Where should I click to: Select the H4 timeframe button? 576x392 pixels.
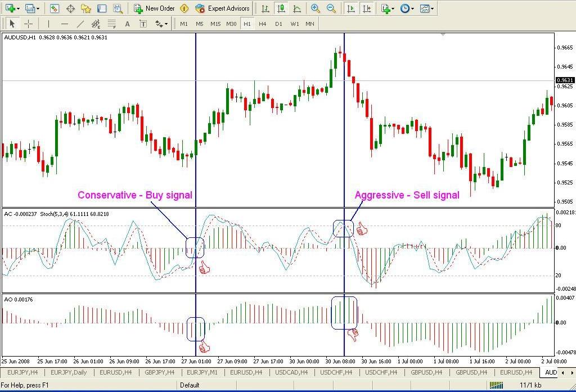click(x=263, y=24)
